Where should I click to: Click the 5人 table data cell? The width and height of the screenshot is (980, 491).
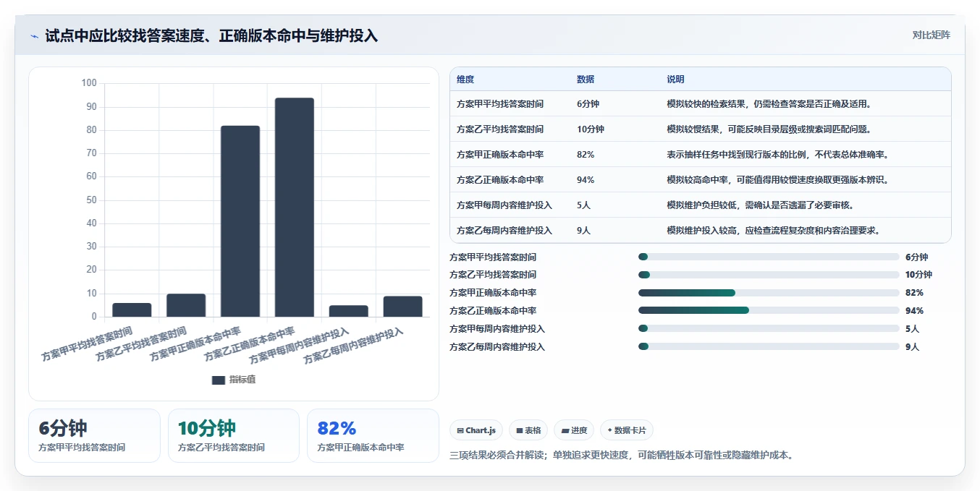[583, 205]
